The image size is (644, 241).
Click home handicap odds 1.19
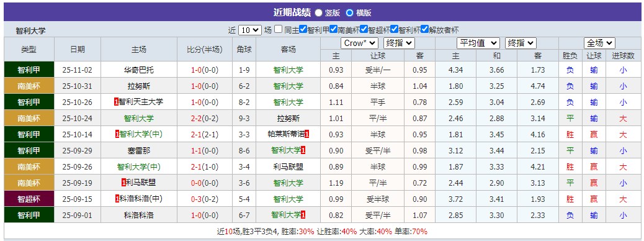tap(336, 183)
